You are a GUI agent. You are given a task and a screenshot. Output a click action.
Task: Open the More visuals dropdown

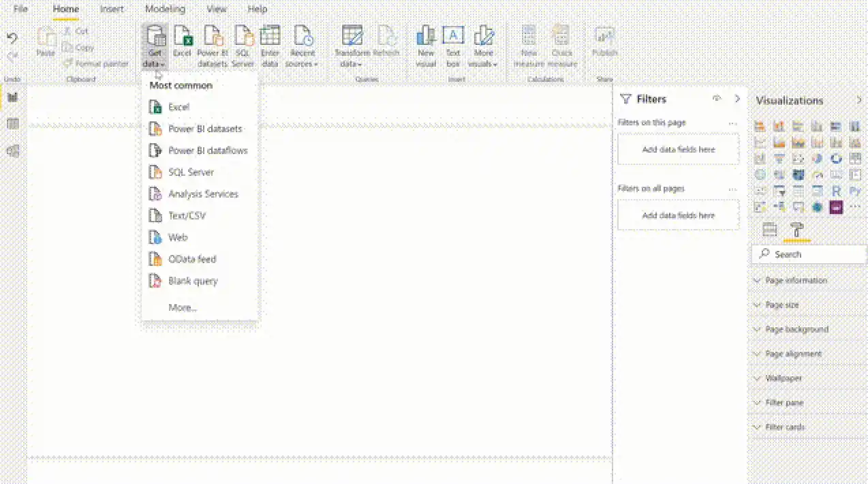pyautogui.click(x=483, y=46)
